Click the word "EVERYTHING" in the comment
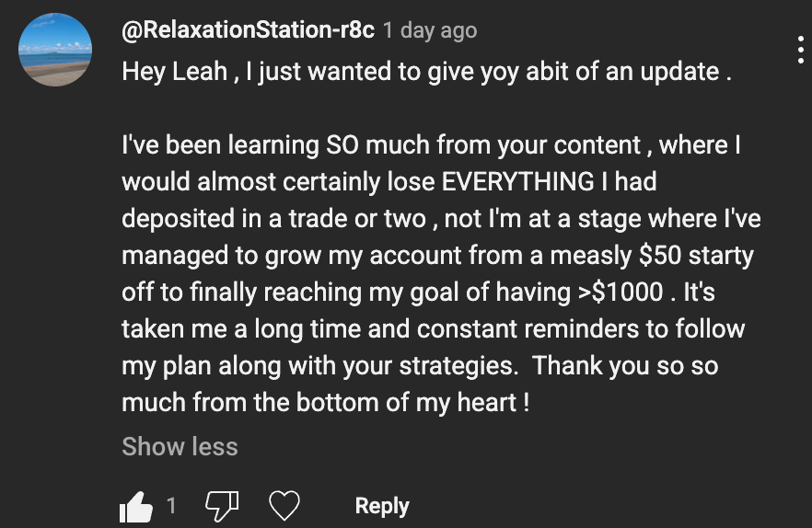 [x=518, y=181]
